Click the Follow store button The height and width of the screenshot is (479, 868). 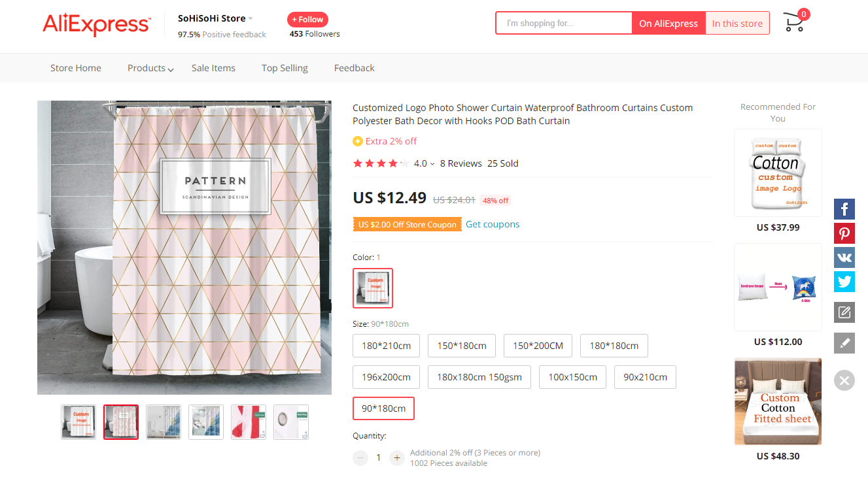click(307, 20)
